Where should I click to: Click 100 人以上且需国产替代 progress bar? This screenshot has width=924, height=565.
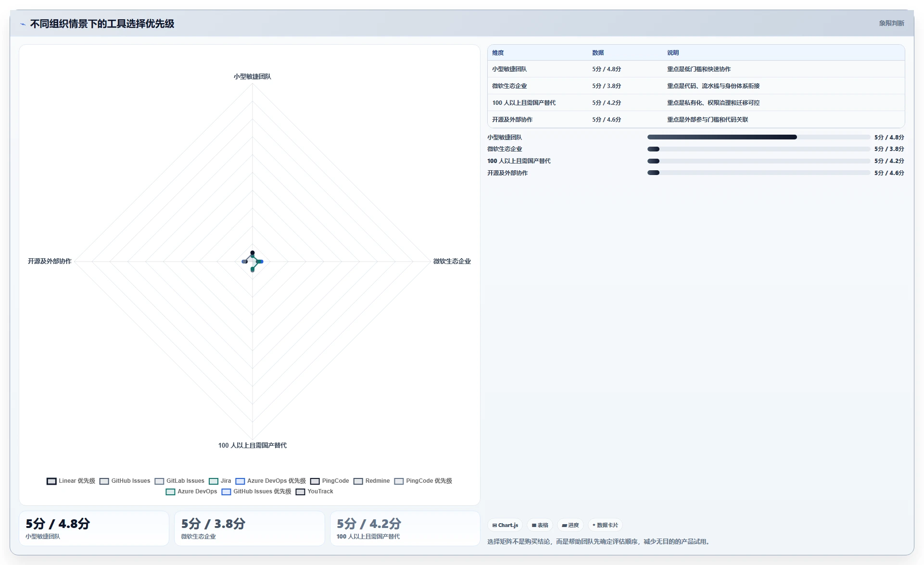click(x=759, y=161)
